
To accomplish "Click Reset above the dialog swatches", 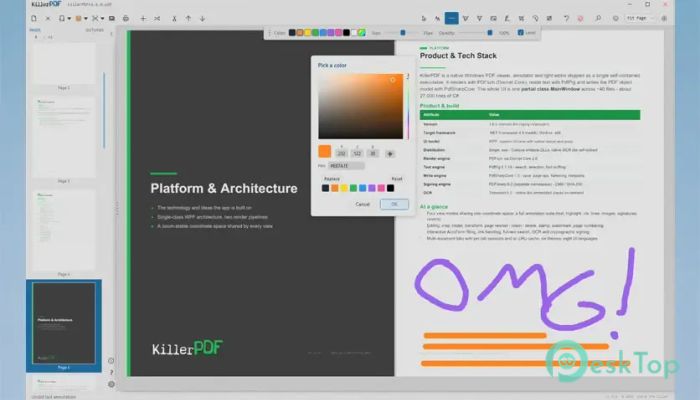I will [x=396, y=179].
